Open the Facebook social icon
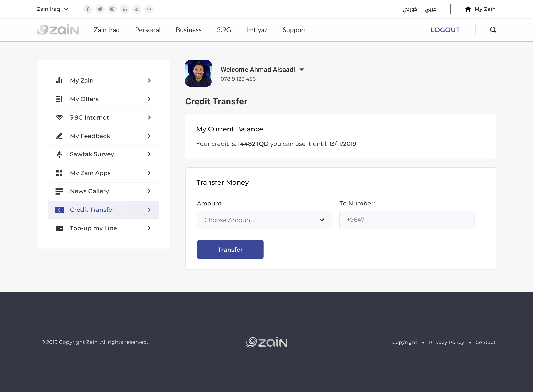 [88, 9]
